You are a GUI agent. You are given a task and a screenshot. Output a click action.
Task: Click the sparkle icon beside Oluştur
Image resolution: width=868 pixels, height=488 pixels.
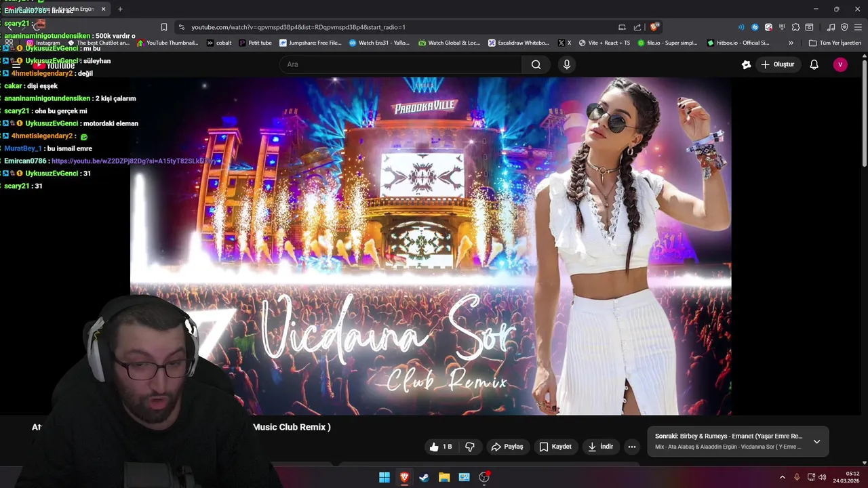[746, 64]
